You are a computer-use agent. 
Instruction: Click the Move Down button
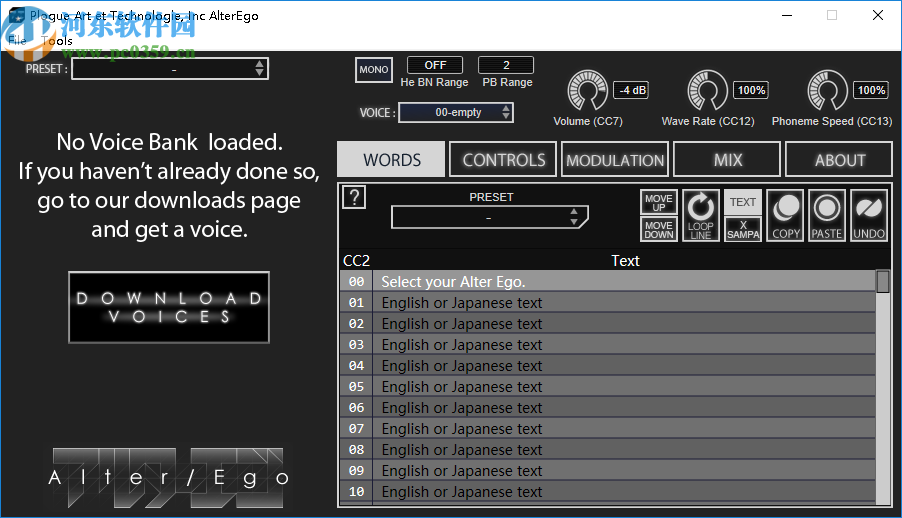659,229
